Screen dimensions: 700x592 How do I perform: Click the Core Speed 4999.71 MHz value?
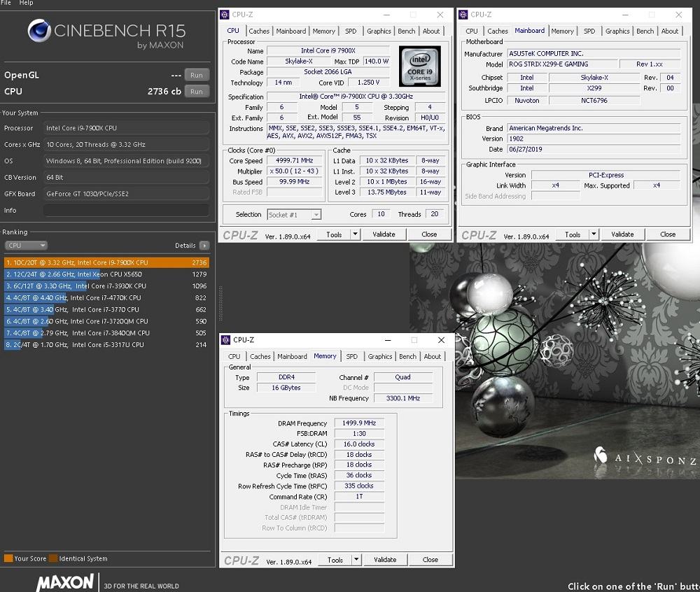pos(294,161)
